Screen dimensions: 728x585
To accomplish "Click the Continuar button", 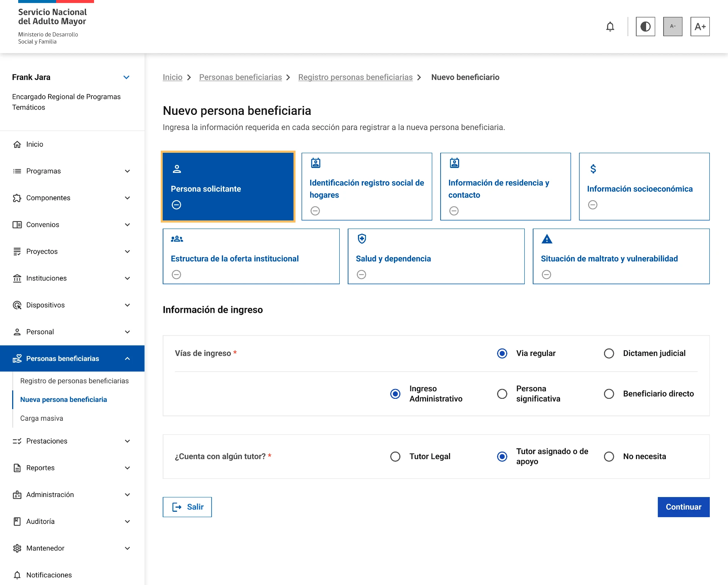I will (684, 507).
